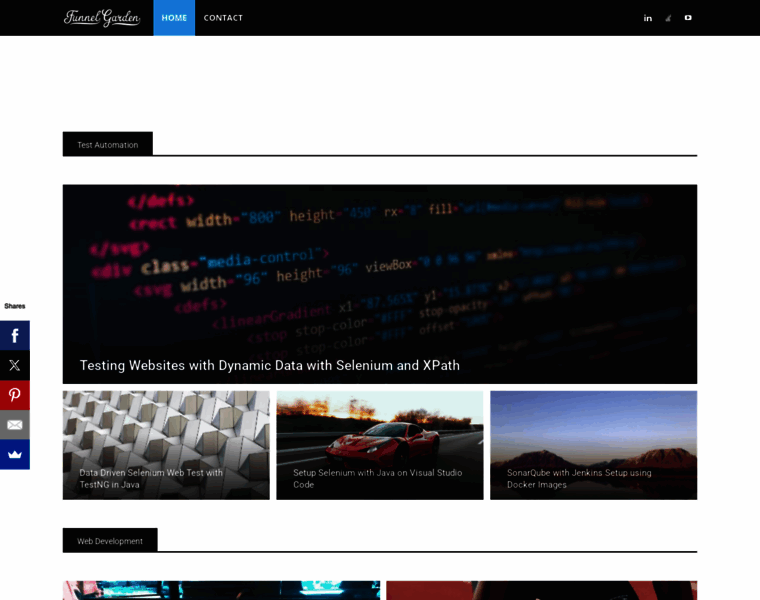Viewport: 760px width, 600px height.
Task: Click the dim middle social icon in header
Action: tap(668, 18)
